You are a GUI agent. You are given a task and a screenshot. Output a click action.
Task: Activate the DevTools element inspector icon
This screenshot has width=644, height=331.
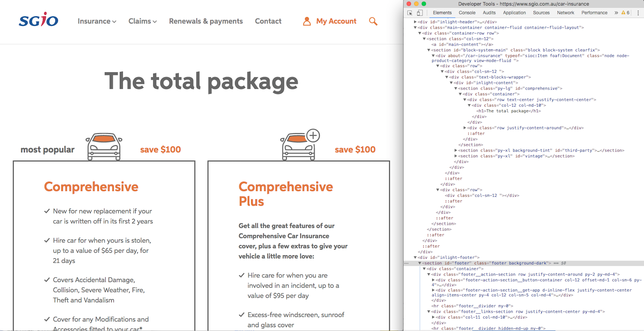point(410,13)
